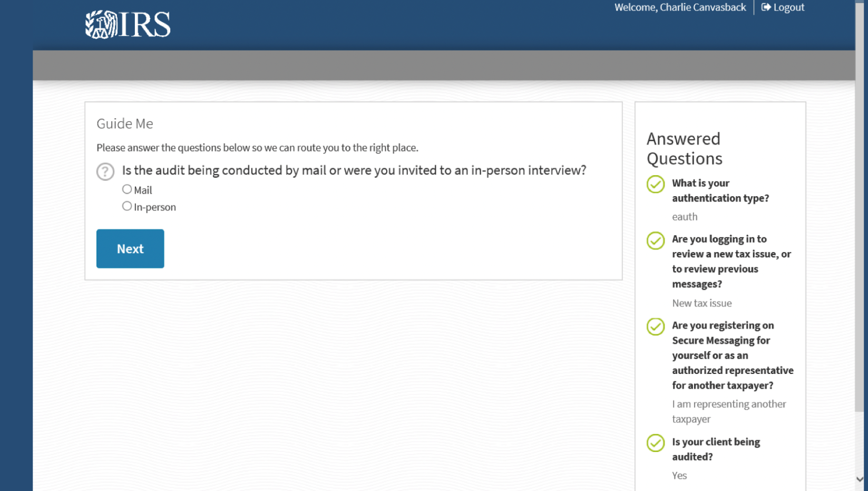Select the Mail radio option
Image resolution: width=868 pixels, height=491 pixels.
127,189
